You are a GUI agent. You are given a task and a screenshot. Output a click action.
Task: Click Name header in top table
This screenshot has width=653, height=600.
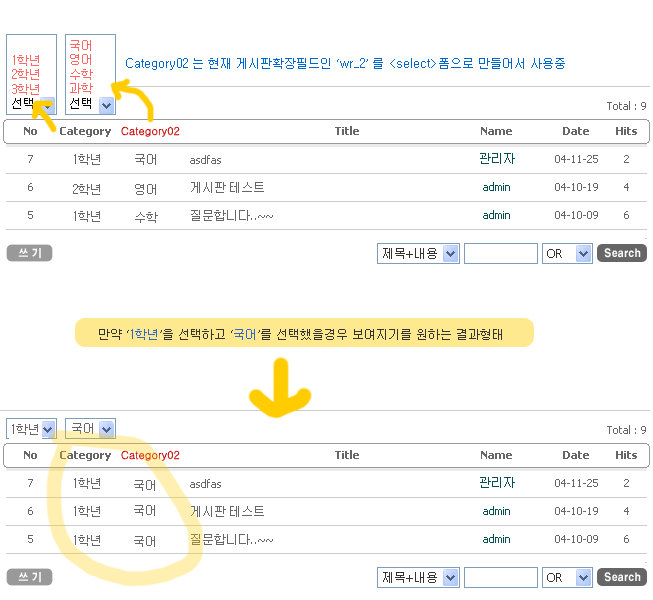496,131
